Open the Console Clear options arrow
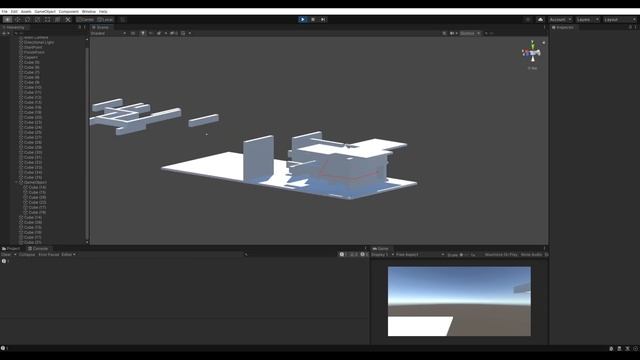 (x=15, y=255)
